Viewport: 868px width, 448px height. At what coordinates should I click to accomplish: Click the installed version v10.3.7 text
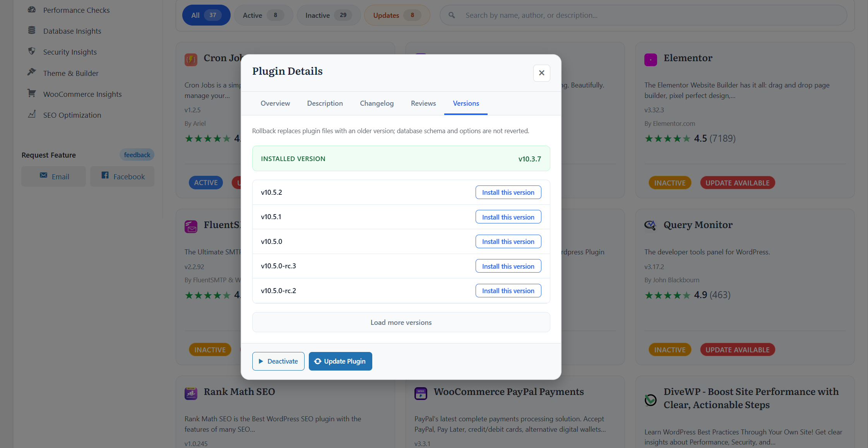pos(529,159)
